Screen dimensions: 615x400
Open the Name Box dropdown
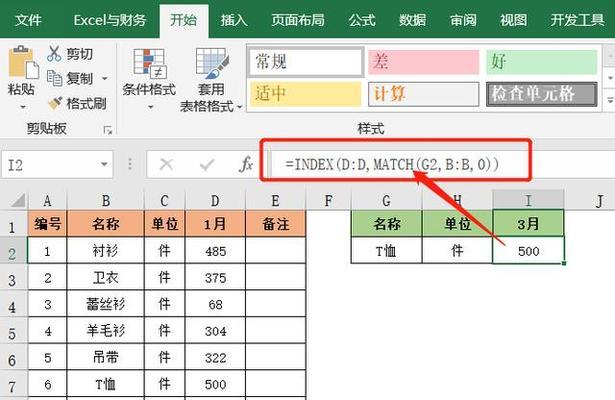(x=104, y=164)
